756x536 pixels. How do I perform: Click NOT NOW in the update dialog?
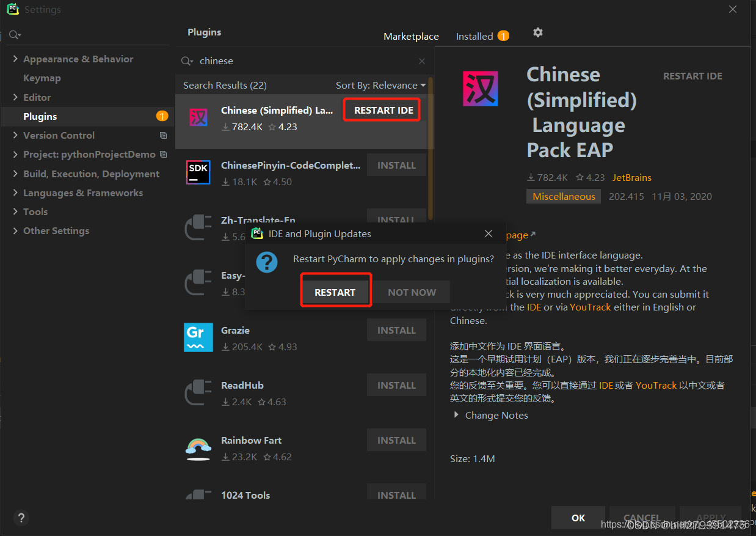coord(412,293)
